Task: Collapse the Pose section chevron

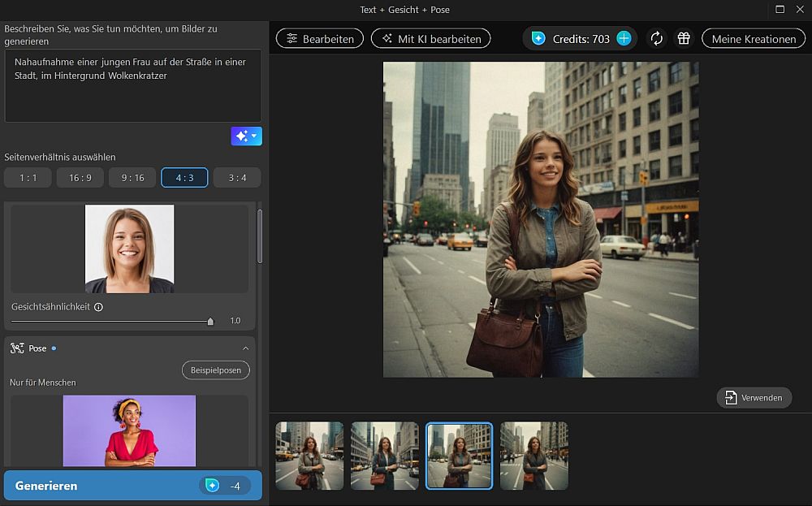Action: 245,348
